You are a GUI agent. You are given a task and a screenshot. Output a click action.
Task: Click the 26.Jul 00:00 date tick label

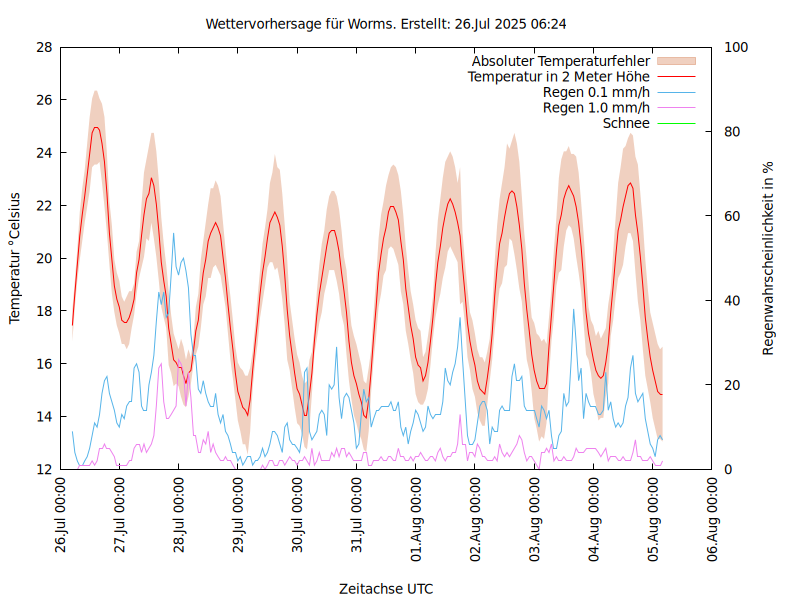[62, 516]
